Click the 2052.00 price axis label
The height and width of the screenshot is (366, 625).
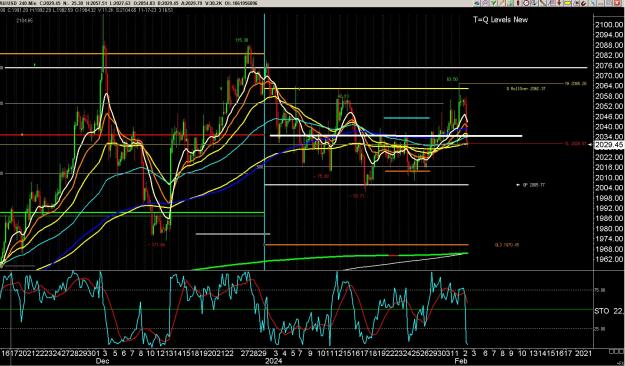[609, 106]
